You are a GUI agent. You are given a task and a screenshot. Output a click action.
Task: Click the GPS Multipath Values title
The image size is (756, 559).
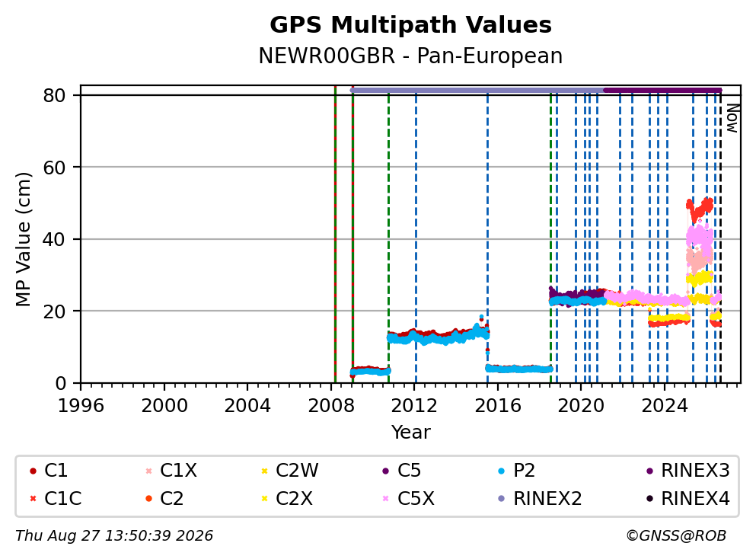[410, 25]
